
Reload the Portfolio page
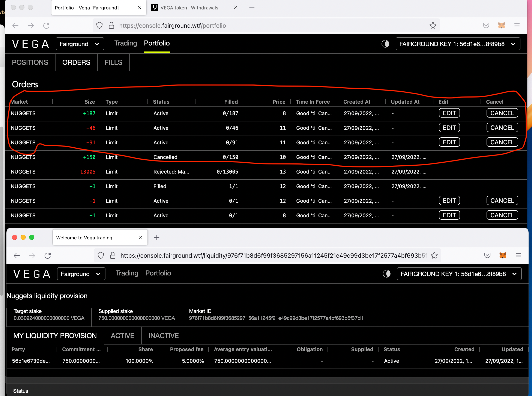tap(46, 25)
